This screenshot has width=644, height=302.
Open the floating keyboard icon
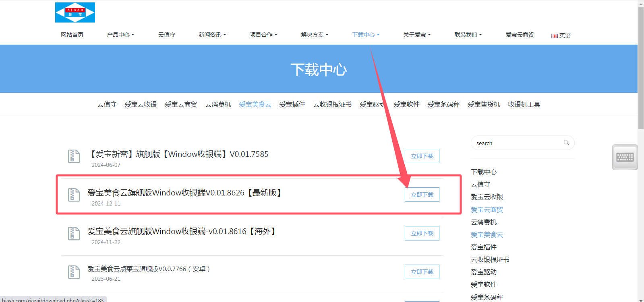(x=625, y=157)
